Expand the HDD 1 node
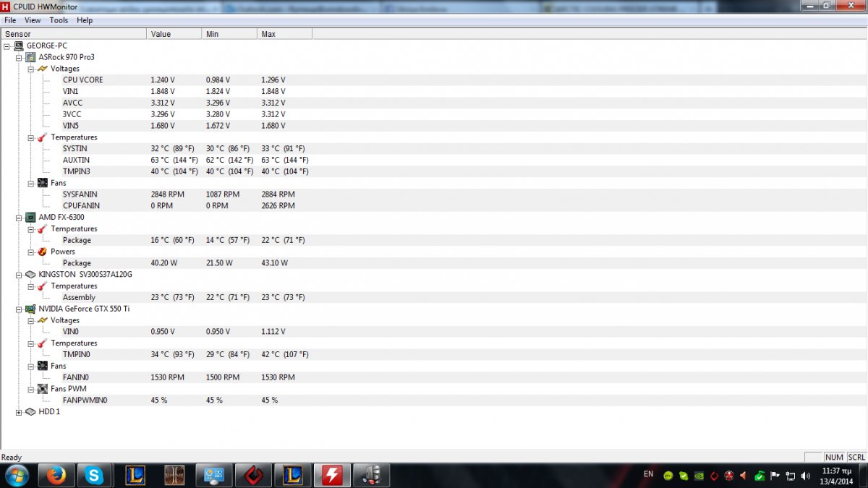 19,412
